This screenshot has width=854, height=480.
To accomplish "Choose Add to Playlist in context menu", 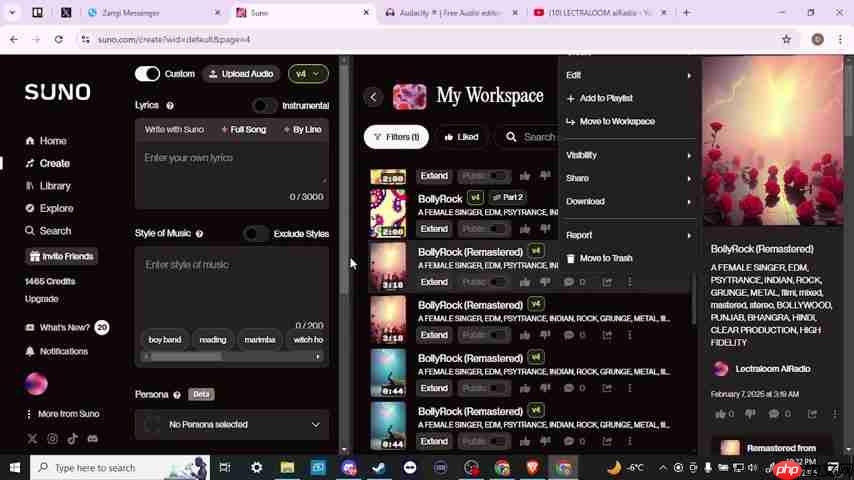I will point(629,99).
